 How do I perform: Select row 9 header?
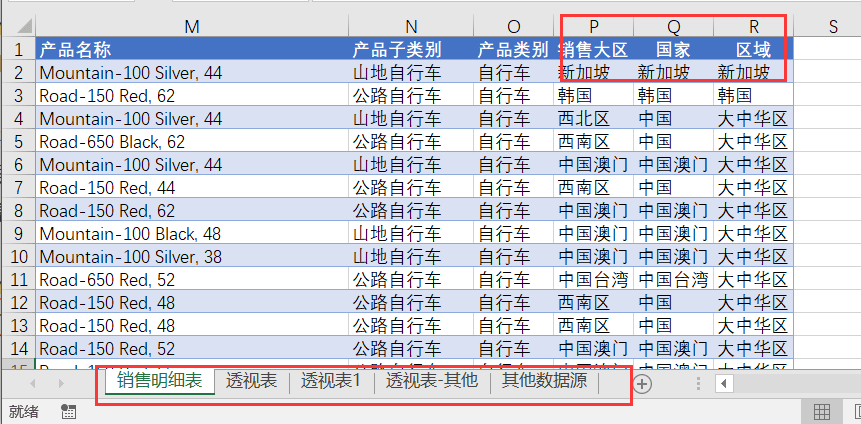coord(19,234)
